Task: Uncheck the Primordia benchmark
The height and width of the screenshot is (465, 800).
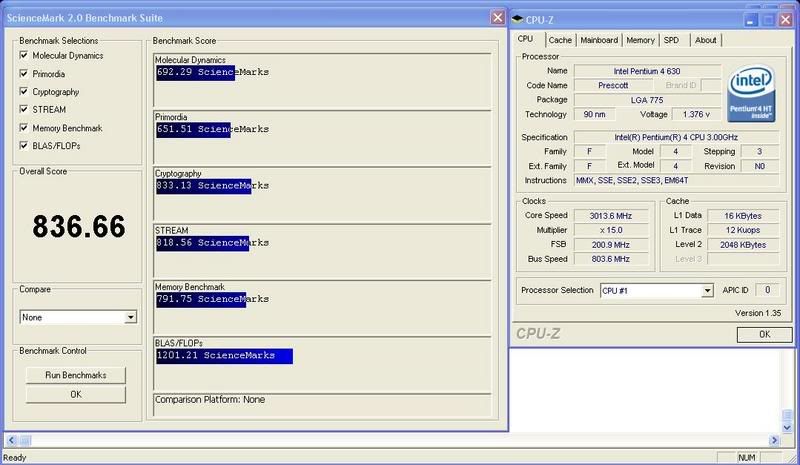Action: [24, 74]
